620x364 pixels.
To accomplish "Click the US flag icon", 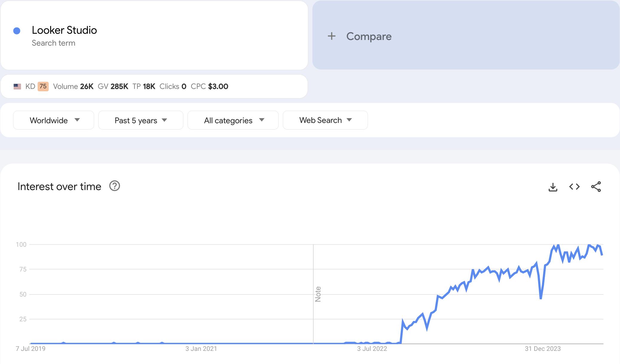I will point(17,87).
